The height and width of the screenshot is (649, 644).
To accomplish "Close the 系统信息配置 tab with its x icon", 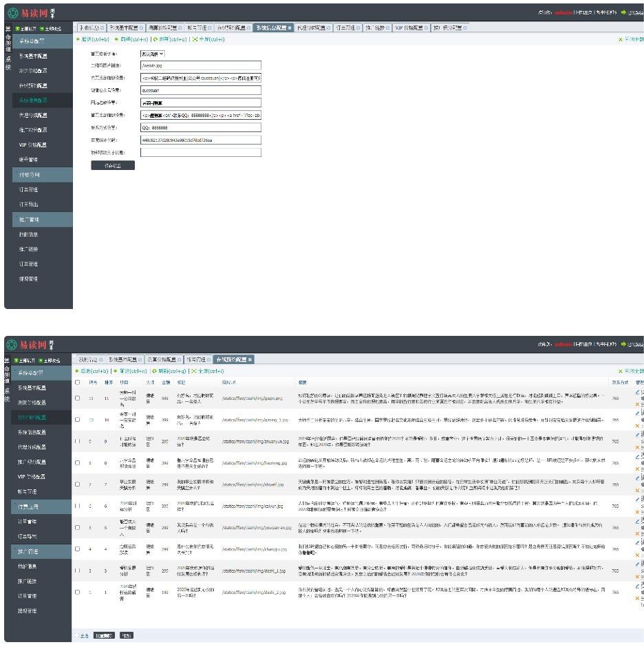I will click(x=289, y=28).
